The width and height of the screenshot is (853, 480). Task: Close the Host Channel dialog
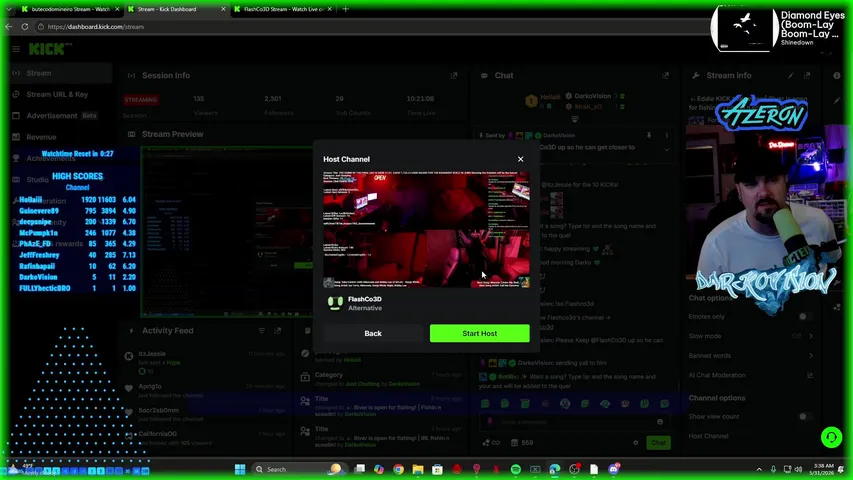521,159
